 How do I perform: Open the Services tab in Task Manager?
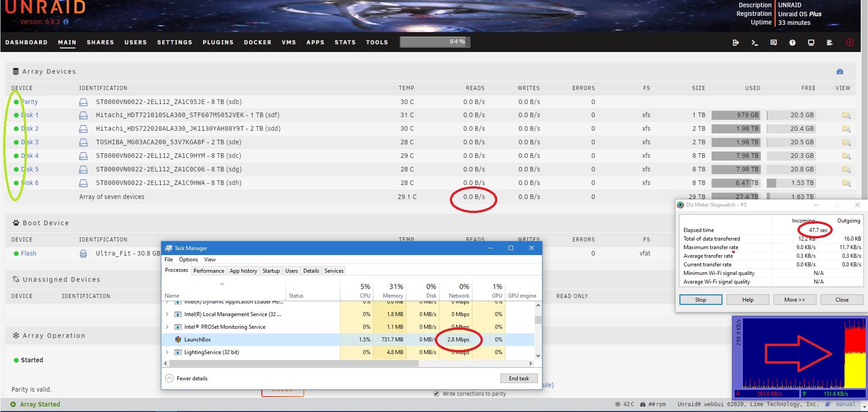point(334,271)
